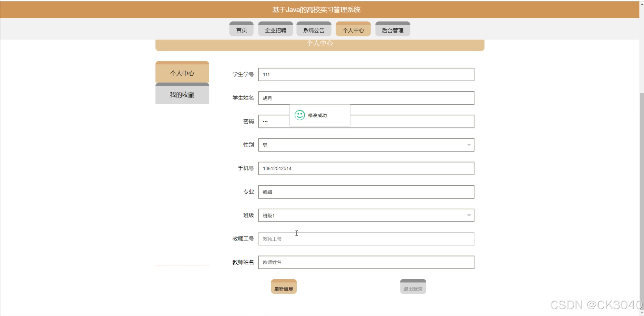
Task: Select the 个人中心 navigation item
Action: [353, 30]
